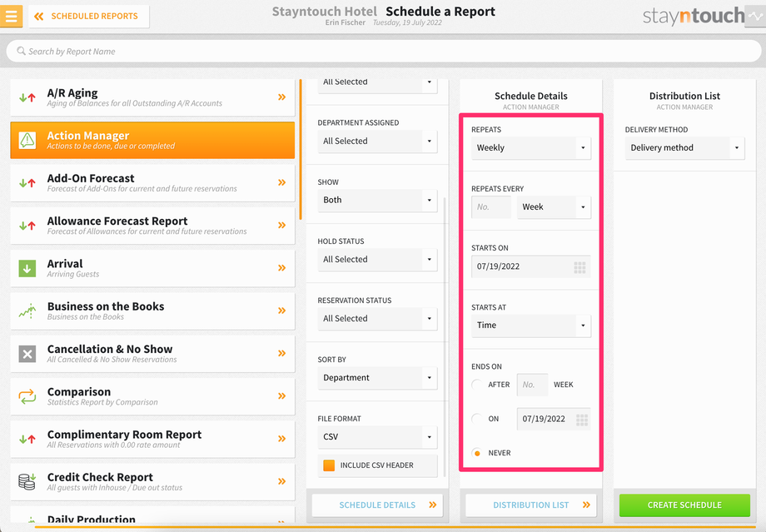Open Allowance Forecast Report chevron
Screen dimensions: 766x532
coord(282,226)
